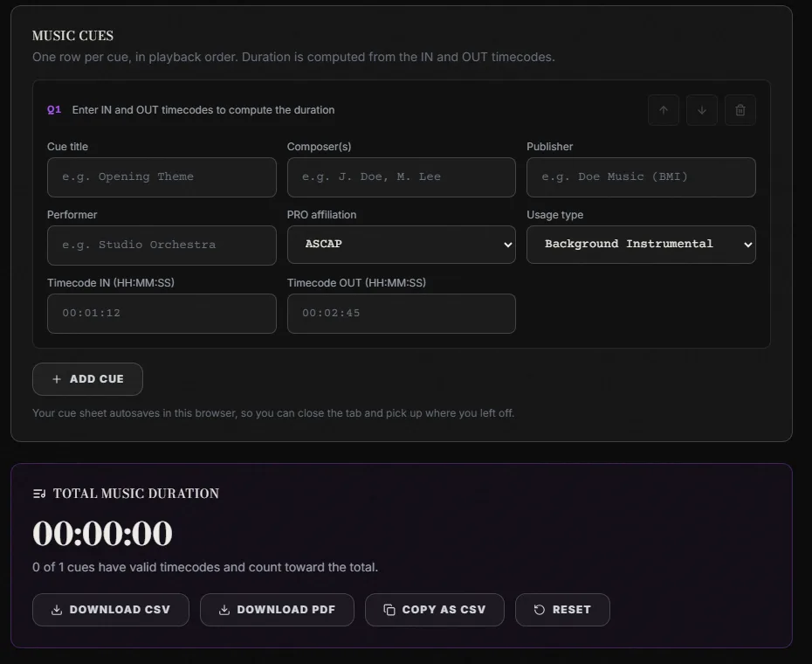
Task: Export the cue sheet via Download PDF
Action: coord(277,610)
